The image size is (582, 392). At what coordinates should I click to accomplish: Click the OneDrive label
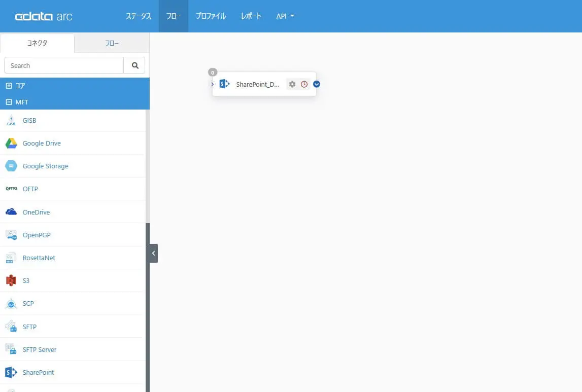pos(36,212)
